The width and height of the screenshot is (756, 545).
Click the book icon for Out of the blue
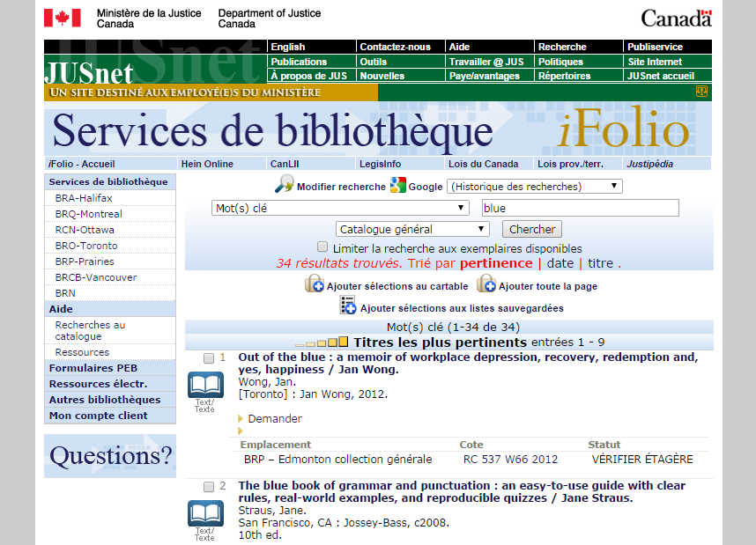(205, 385)
